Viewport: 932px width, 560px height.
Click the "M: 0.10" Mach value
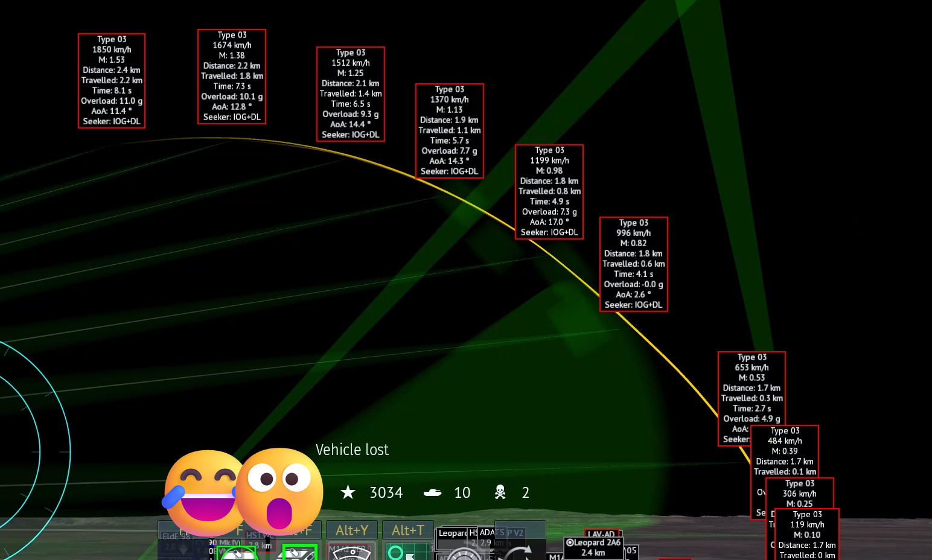coord(807,535)
